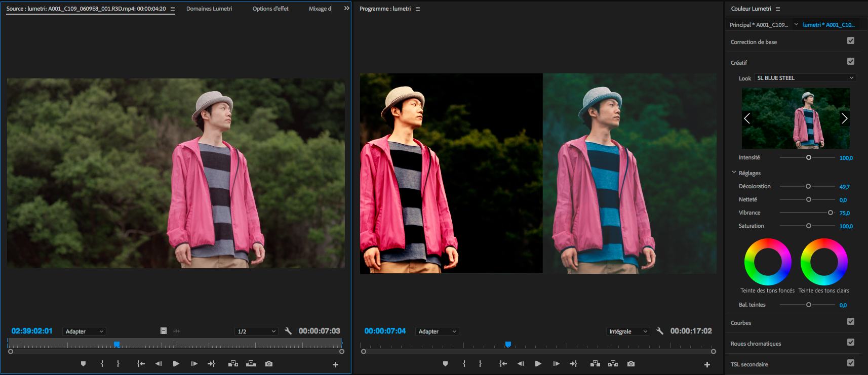The width and height of the screenshot is (868, 375).
Task: Select lumetri * A001 clip tab
Action: click(828, 25)
